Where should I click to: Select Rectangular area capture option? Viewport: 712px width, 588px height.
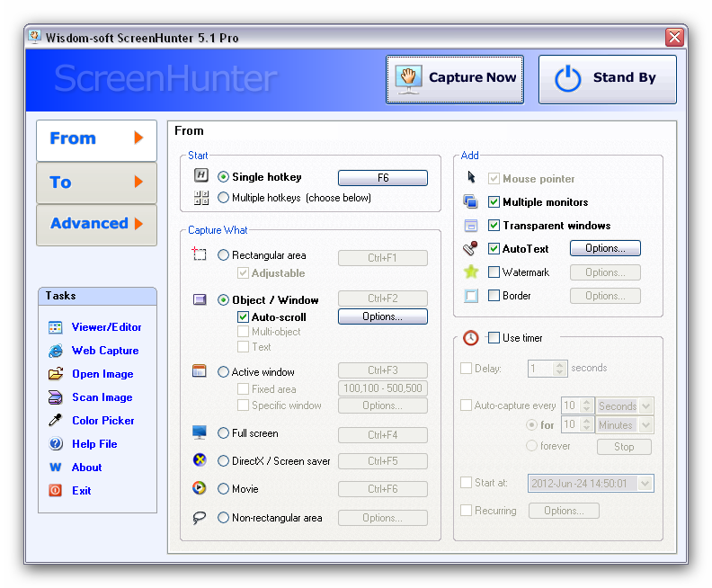(x=223, y=255)
